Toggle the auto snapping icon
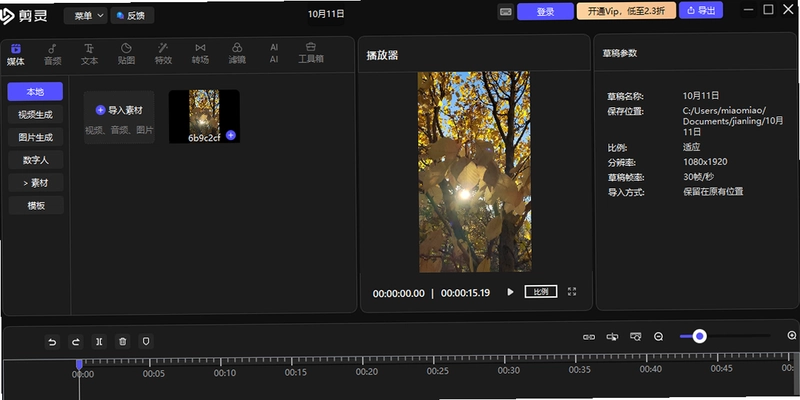The width and height of the screenshot is (800, 400). (x=612, y=337)
